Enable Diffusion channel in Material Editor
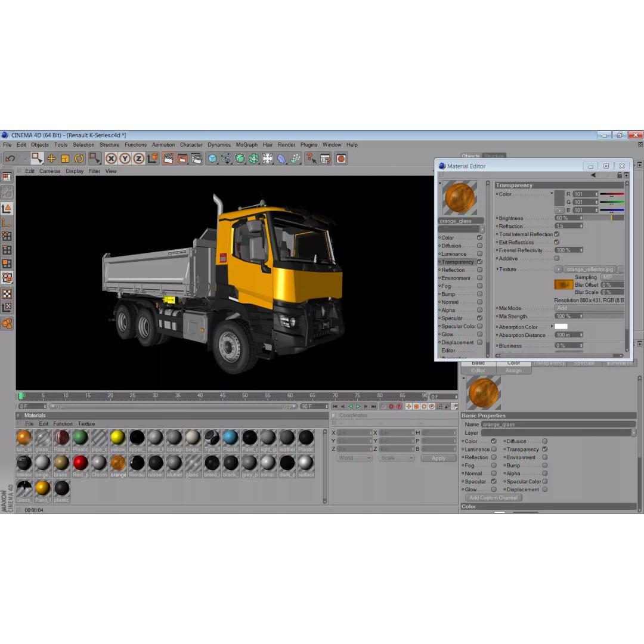Screen dimensions: 644x644 (479, 246)
